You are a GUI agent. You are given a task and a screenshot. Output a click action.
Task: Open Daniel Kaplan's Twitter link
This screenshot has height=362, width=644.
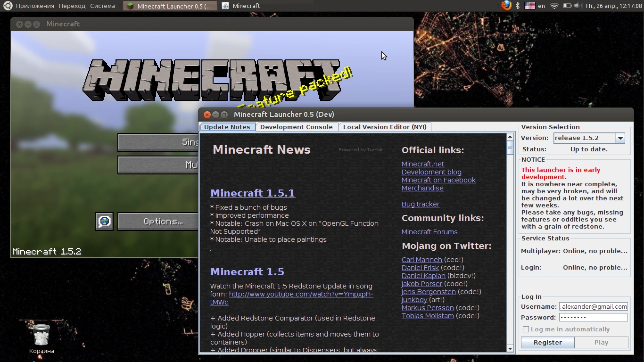click(423, 276)
